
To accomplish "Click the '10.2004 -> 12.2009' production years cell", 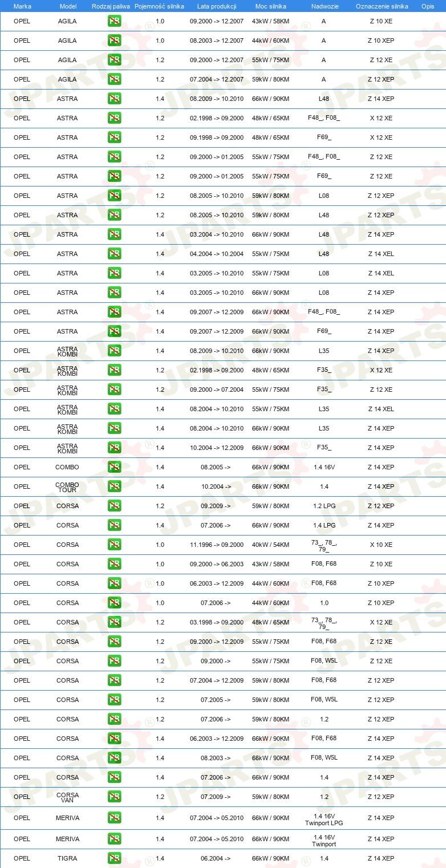I will pos(217,448).
